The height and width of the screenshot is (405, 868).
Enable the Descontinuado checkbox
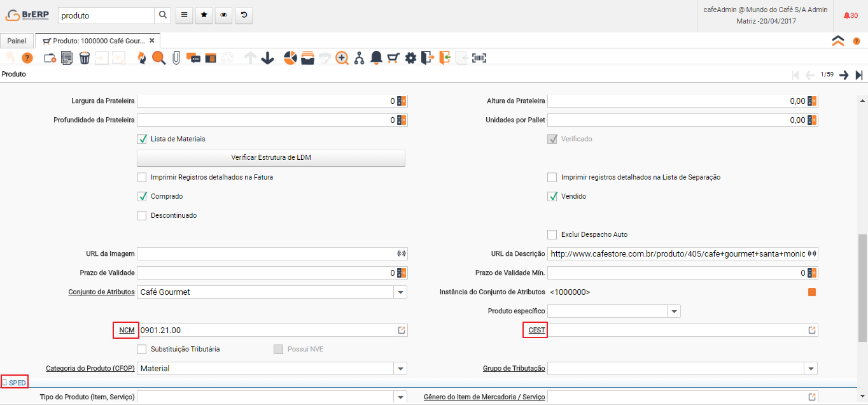142,215
